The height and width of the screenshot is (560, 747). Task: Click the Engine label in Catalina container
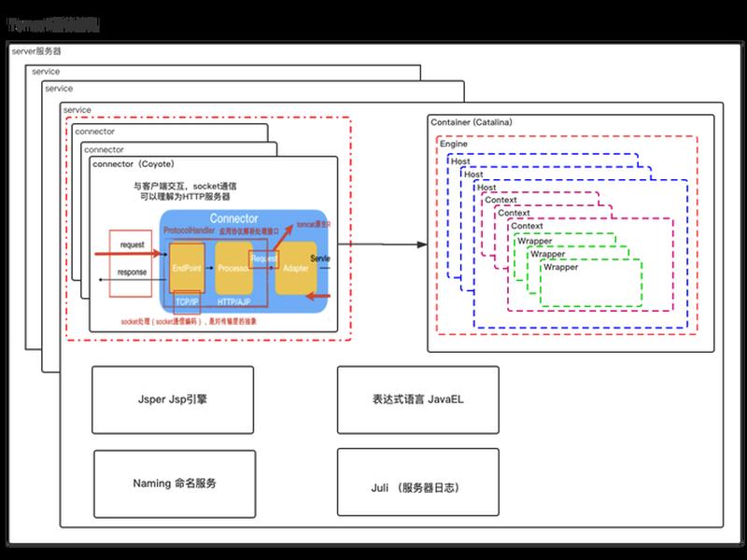tap(454, 144)
